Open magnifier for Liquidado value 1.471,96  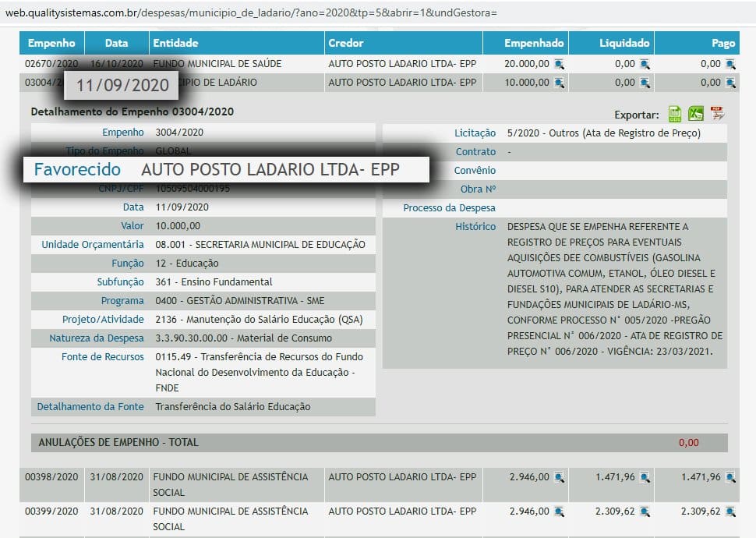643,476
